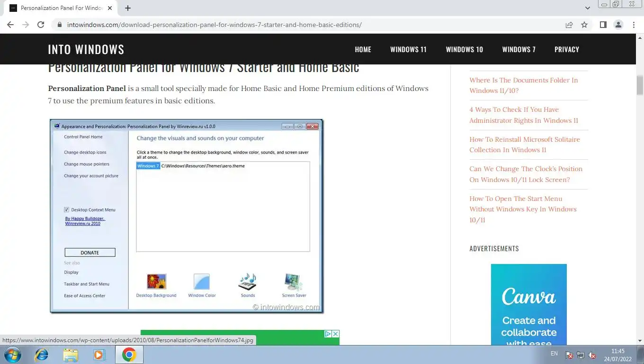Click the Chrome taskbar icon

coord(129,355)
